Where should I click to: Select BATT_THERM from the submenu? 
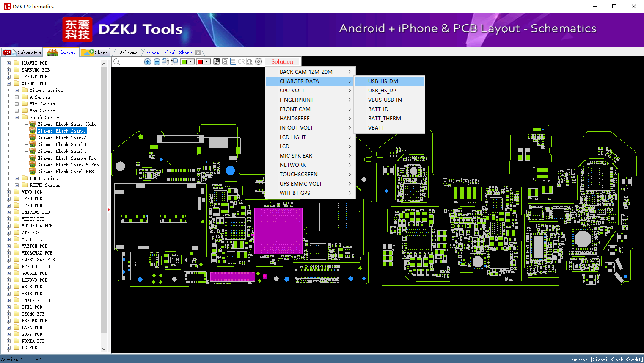point(389,119)
